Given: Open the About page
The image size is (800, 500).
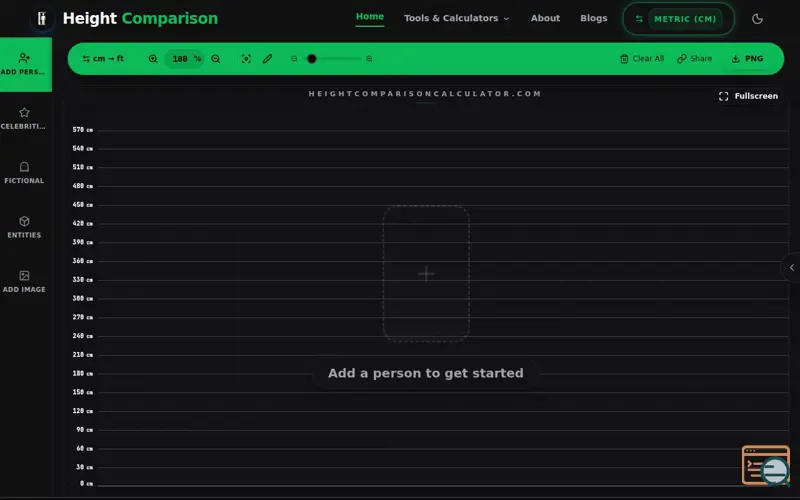Looking at the screenshot, I should pos(545,18).
